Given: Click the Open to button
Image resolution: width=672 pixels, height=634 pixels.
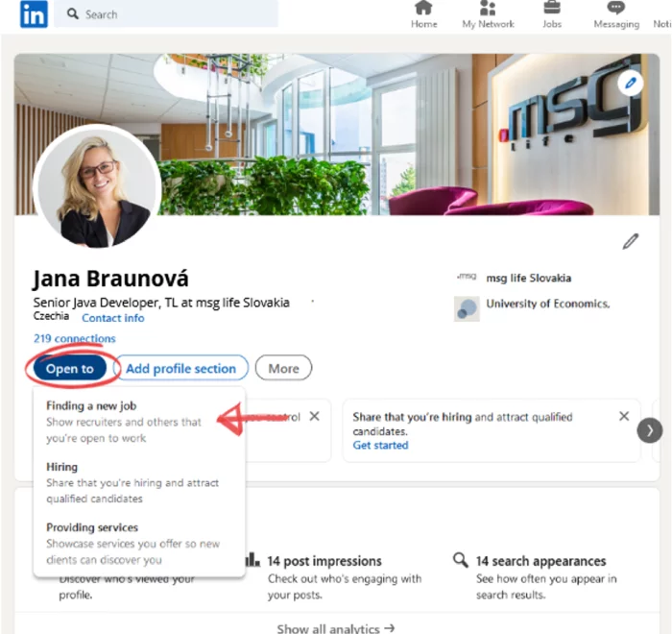Looking at the screenshot, I should (70, 368).
